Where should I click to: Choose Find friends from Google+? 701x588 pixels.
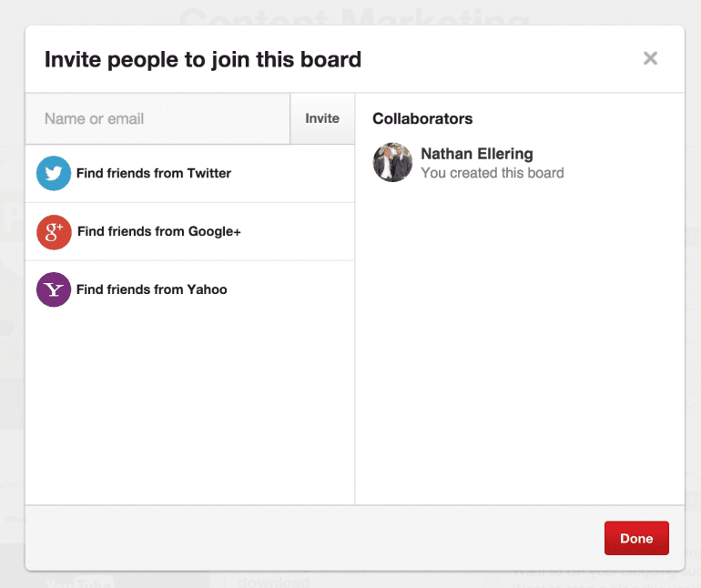click(x=158, y=231)
